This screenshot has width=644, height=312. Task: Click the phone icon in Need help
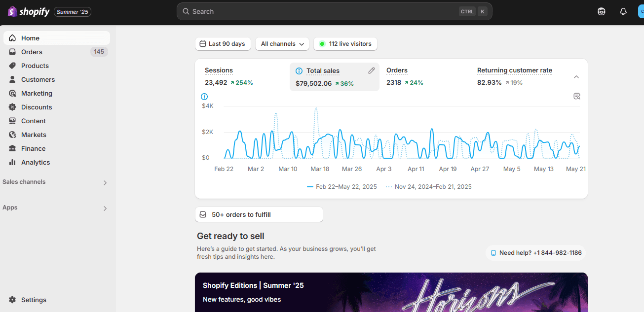(x=493, y=253)
